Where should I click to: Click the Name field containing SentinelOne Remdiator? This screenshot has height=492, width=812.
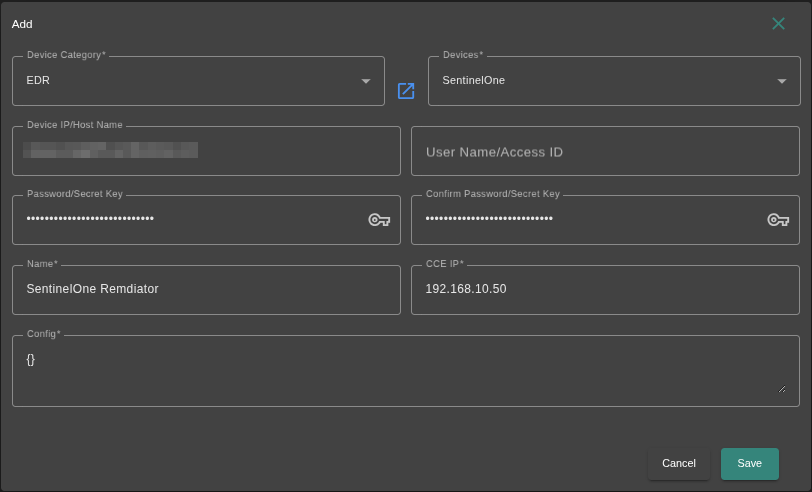tap(206, 290)
